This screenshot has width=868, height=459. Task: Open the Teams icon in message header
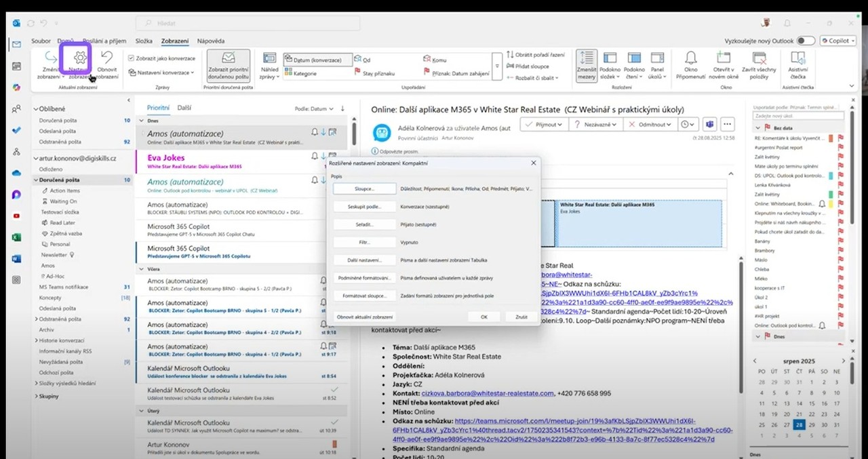pyautogui.click(x=709, y=125)
